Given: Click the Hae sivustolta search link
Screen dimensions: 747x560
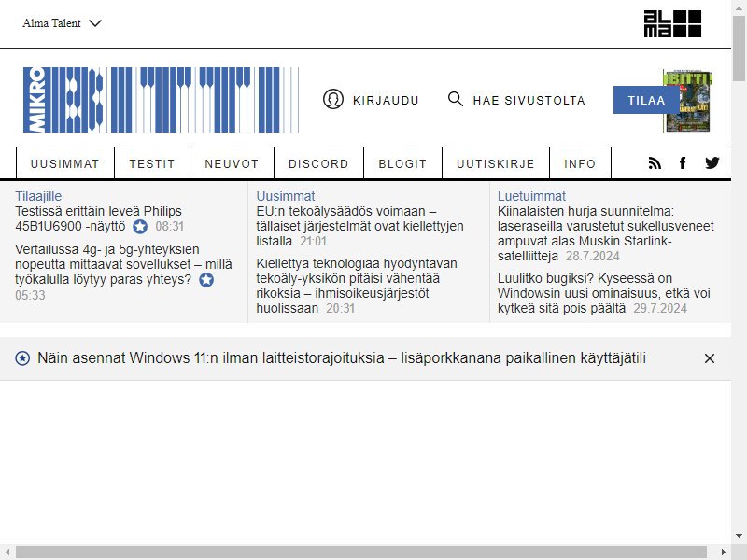Looking at the screenshot, I should click(x=529, y=101).
